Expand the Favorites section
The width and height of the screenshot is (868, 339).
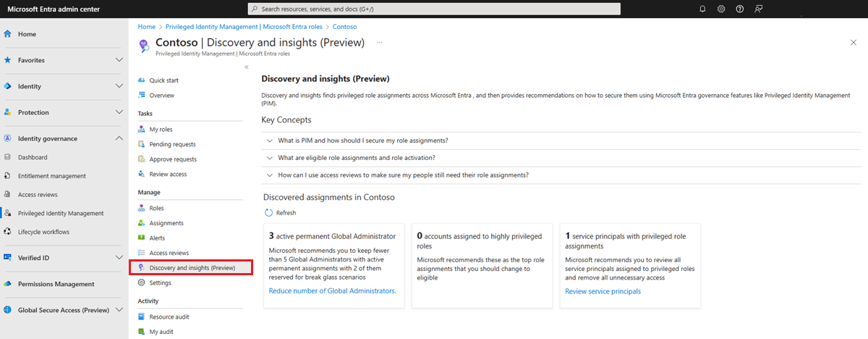pyautogui.click(x=119, y=60)
